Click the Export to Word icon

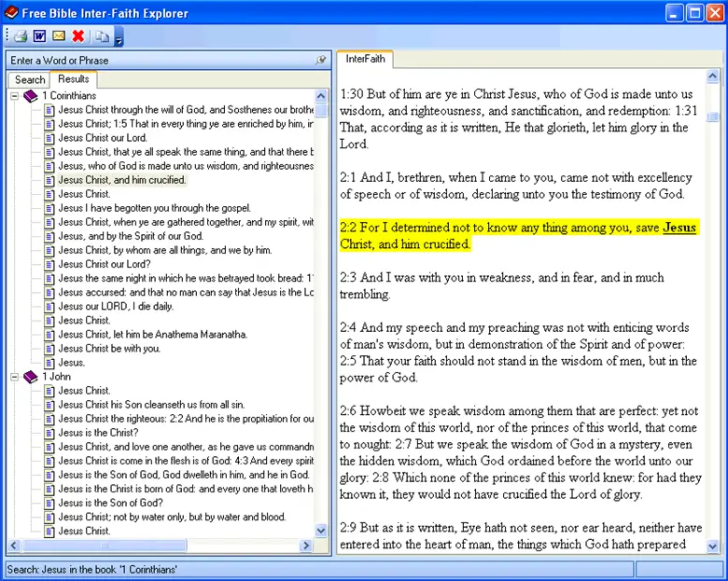pos(39,36)
